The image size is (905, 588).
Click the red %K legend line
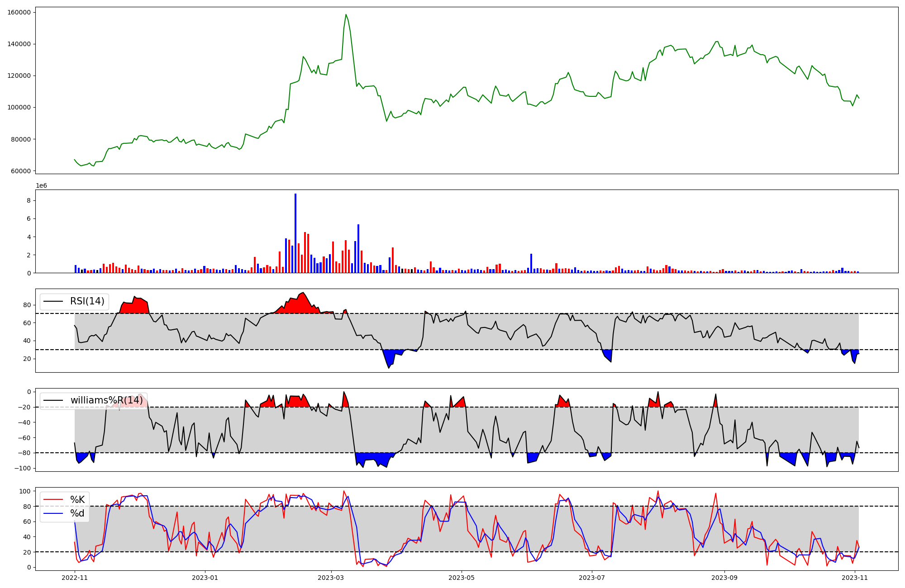(53, 500)
